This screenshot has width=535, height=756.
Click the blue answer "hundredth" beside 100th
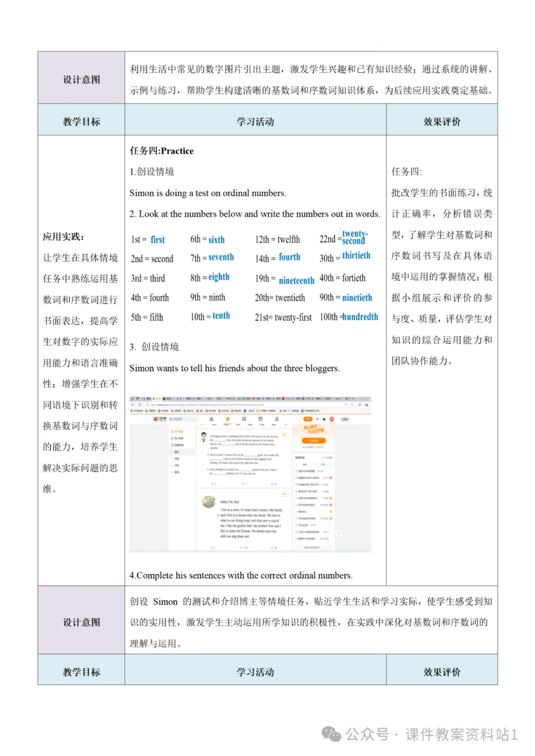coord(361,317)
